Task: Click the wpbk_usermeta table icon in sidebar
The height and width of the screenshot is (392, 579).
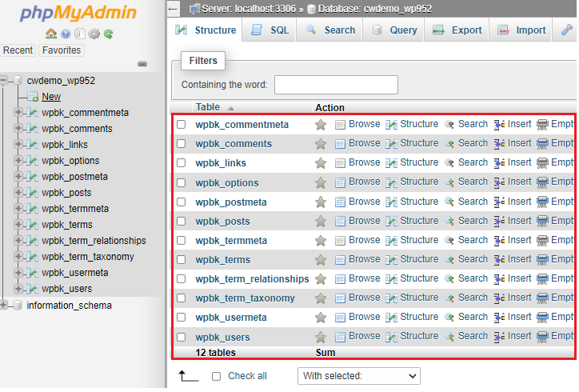Action: click(x=33, y=273)
